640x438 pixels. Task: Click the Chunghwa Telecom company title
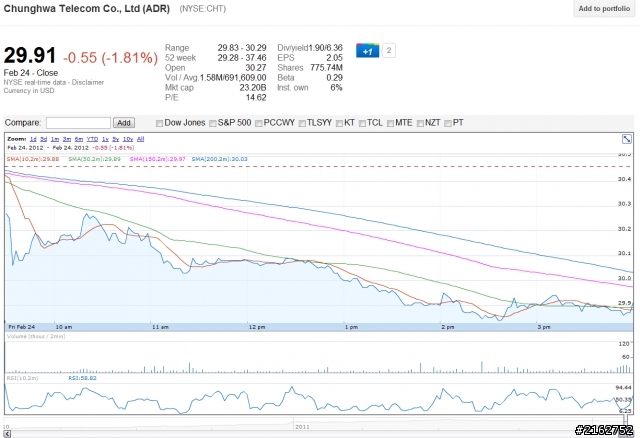click(87, 9)
